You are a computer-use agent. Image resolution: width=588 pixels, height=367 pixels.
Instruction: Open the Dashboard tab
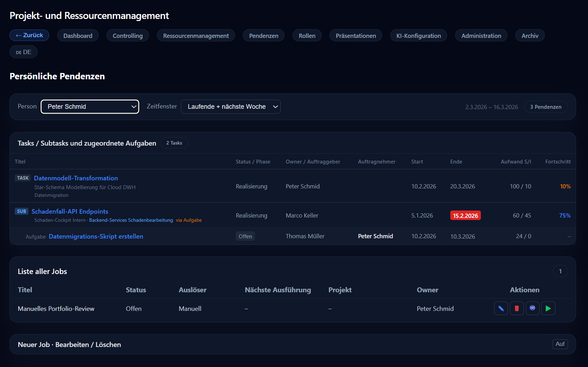click(78, 36)
